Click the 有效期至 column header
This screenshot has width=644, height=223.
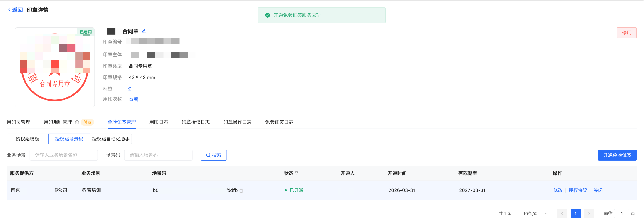(x=468, y=173)
